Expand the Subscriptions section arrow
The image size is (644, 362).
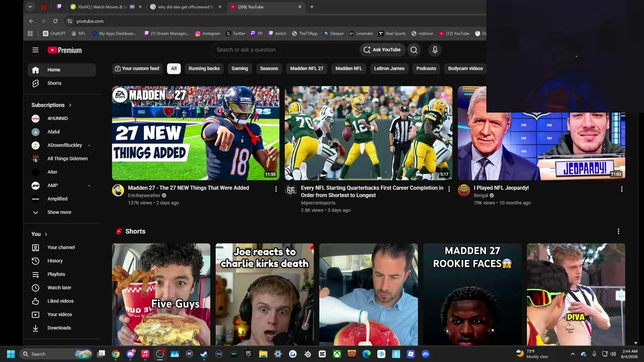click(x=70, y=105)
